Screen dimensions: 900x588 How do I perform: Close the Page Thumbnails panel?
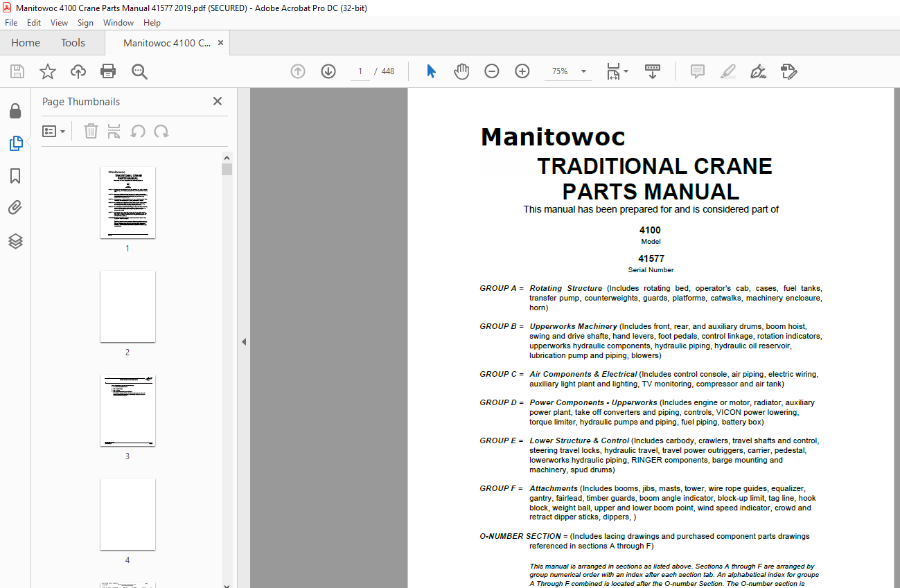(x=218, y=101)
